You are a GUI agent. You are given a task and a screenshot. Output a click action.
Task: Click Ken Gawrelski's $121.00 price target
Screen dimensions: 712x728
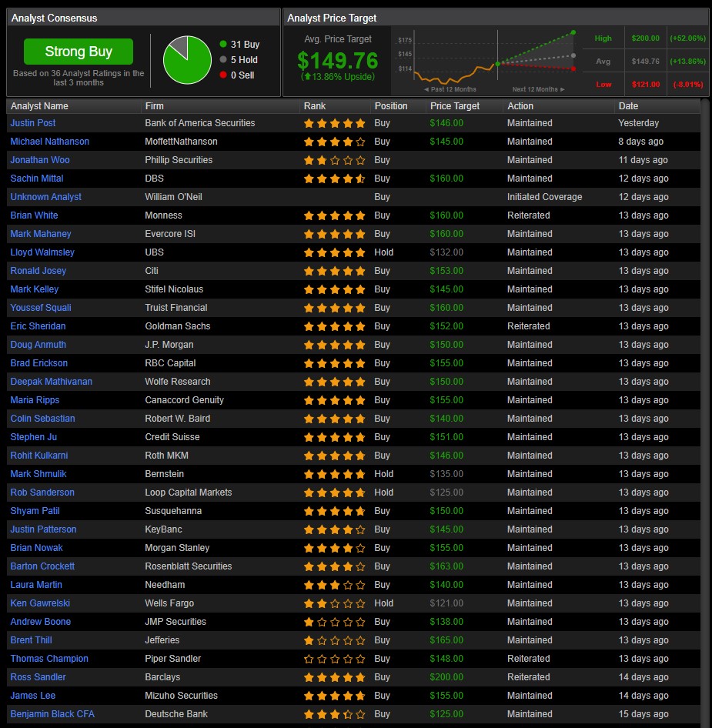coord(446,603)
